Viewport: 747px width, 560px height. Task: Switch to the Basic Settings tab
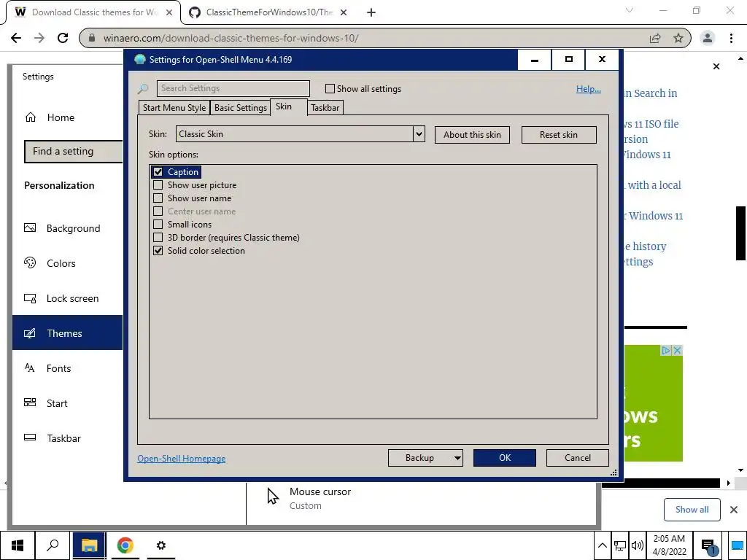pyautogui.click(x=241, y=108)
